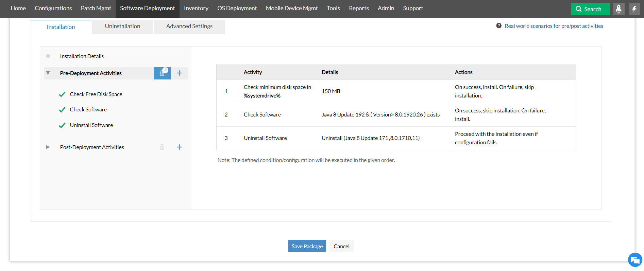This screenshot has width=644, height=271.
Task: Open the live chat bubble icon
Action: (634, 260)
